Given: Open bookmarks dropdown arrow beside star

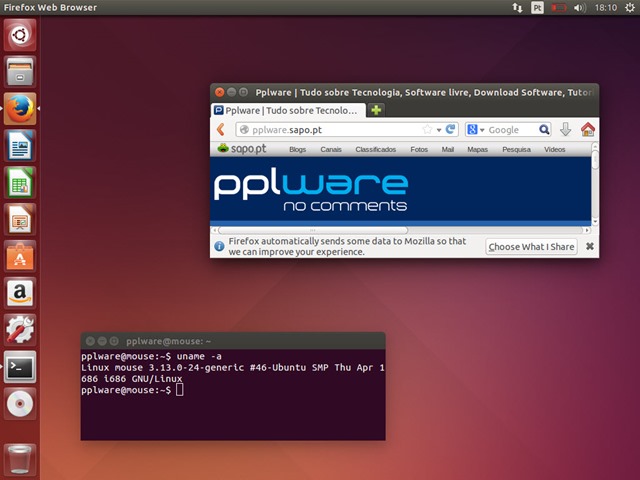Looking at the screenshot, I should 439,130.
